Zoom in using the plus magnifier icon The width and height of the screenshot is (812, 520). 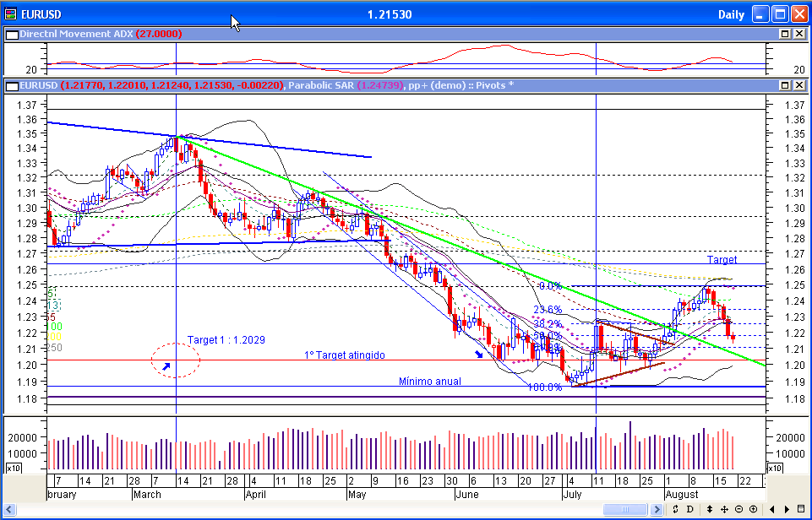(x=752, y=509)
